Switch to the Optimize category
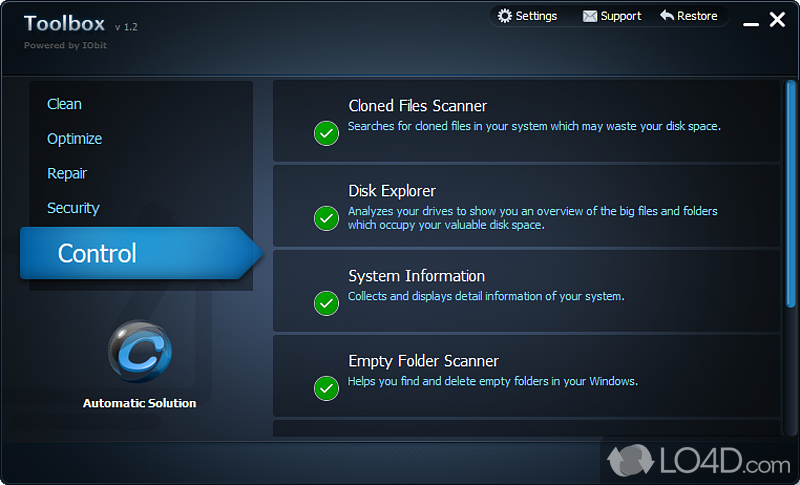800x485 pixels. 74,139
